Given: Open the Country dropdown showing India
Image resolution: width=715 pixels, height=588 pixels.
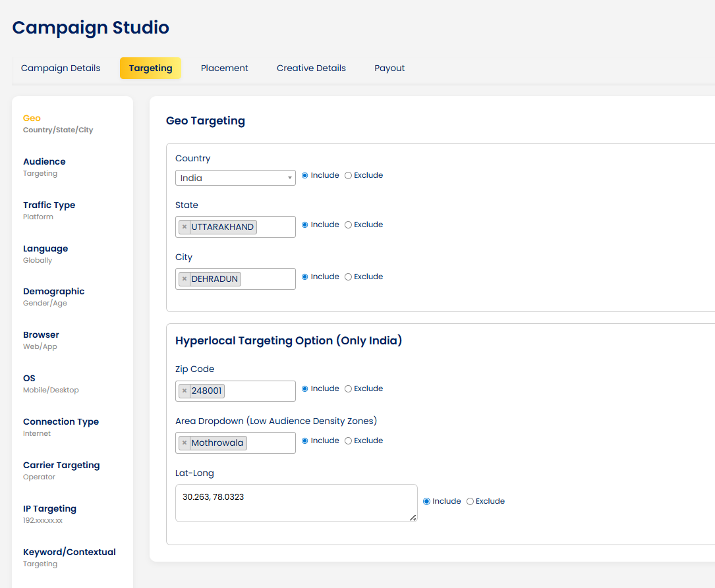Looking at the screenshot, I should pos(235,178).
